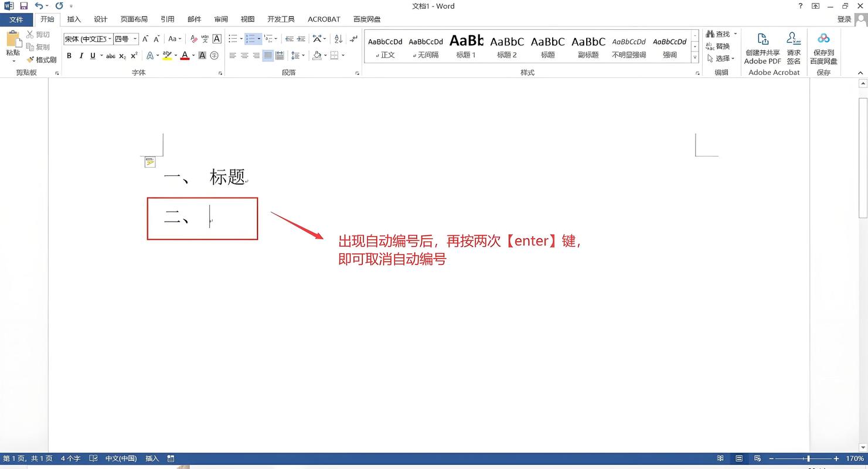868x469 pixels.
Task: Open the borders dropdown arrow
Action: [343, 56]
